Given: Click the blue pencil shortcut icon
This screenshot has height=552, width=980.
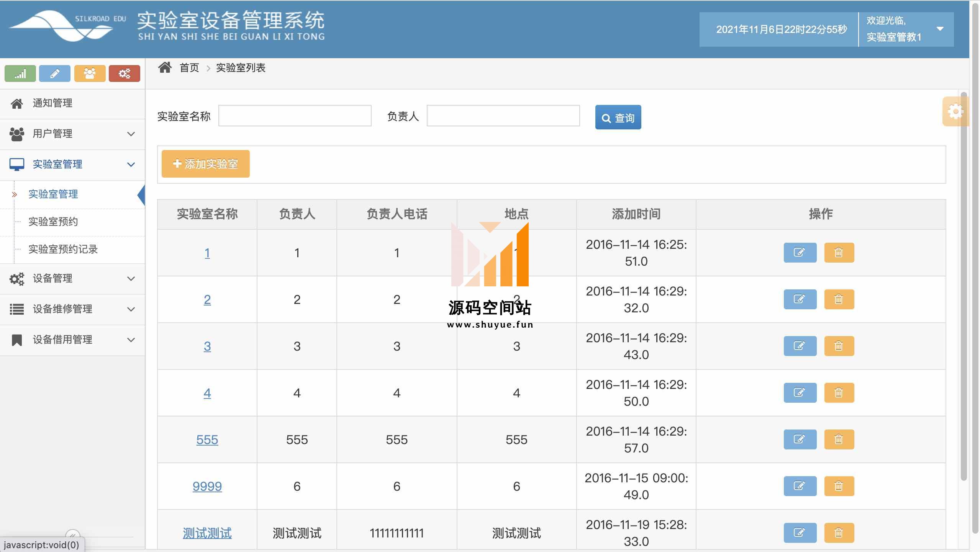Looking at the screenshot, I should tap(55, 73).
